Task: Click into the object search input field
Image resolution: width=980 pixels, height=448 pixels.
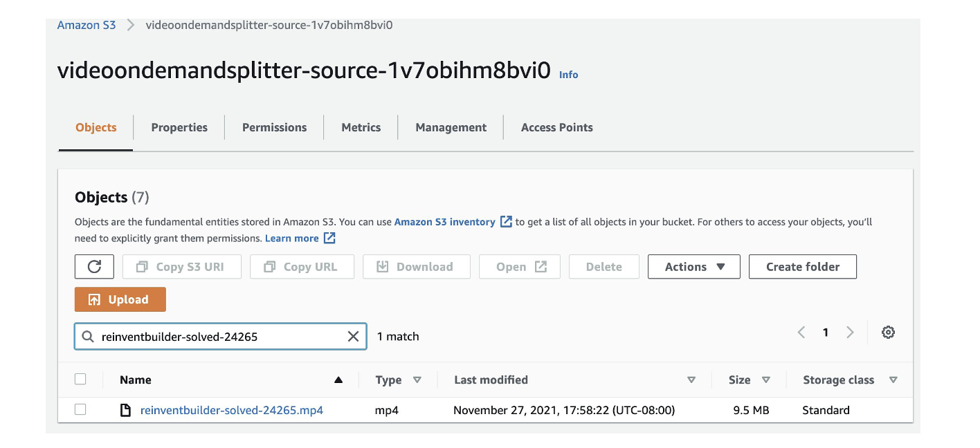Action: point(220,337)
